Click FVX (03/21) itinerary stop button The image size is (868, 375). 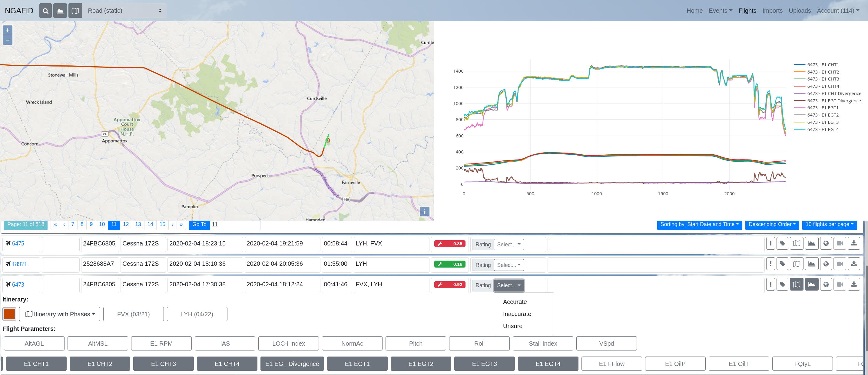pyautogui.click(x=134, y=314)
